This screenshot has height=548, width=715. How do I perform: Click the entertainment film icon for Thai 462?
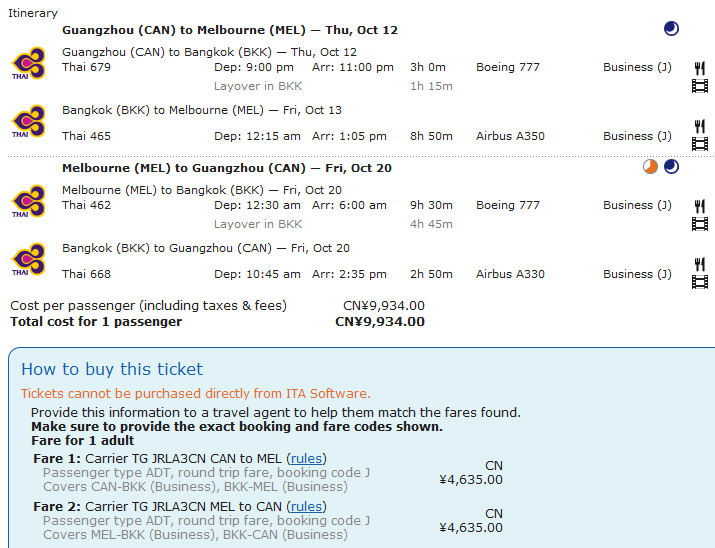click(700, 223)
